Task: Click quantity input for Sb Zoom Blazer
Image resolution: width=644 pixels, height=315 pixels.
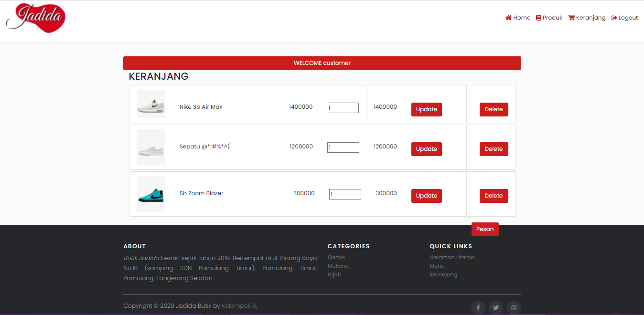Action: [345, 194]
